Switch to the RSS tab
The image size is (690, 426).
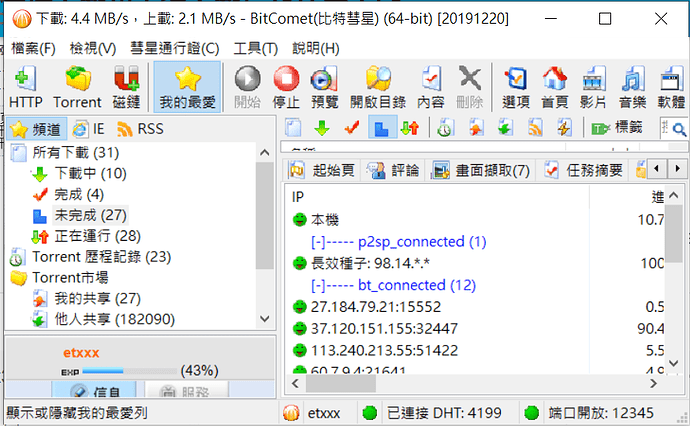click(x=140, y=129)
